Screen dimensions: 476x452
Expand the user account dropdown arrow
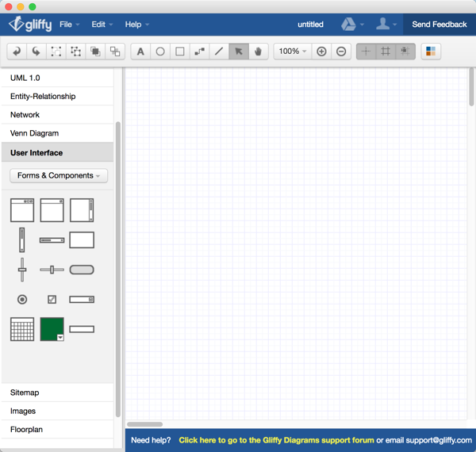pyautogui.click(x=394, y=25)
